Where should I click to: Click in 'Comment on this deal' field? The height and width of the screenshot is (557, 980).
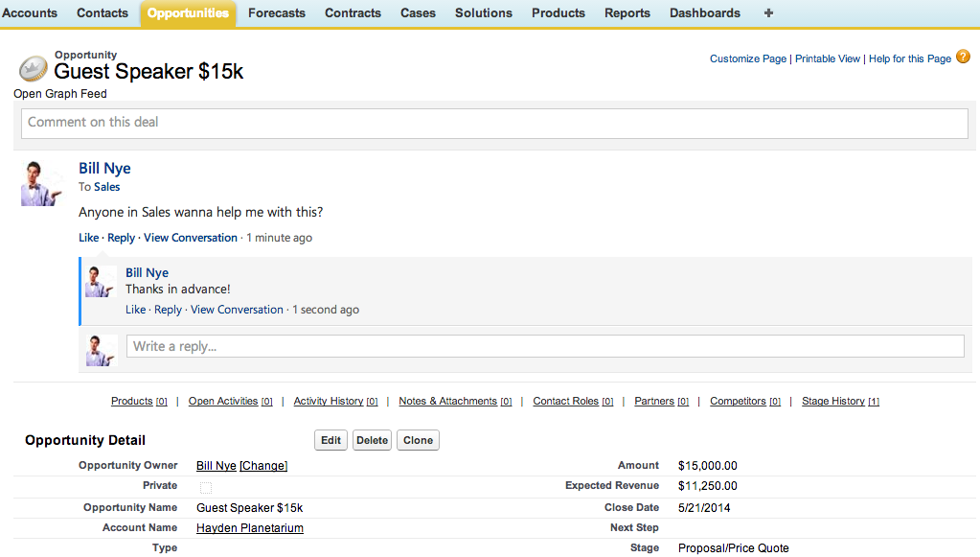(494, 123)
